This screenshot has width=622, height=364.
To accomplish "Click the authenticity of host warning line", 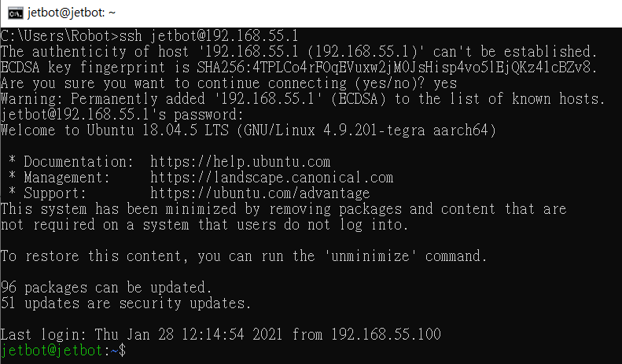I will [299, 52].
